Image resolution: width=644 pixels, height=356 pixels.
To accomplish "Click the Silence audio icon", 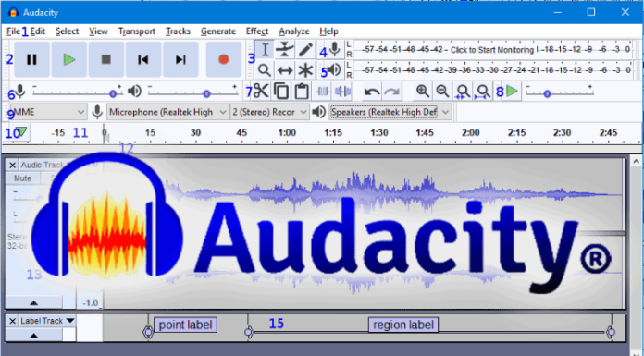I will [x=342, y=92].
